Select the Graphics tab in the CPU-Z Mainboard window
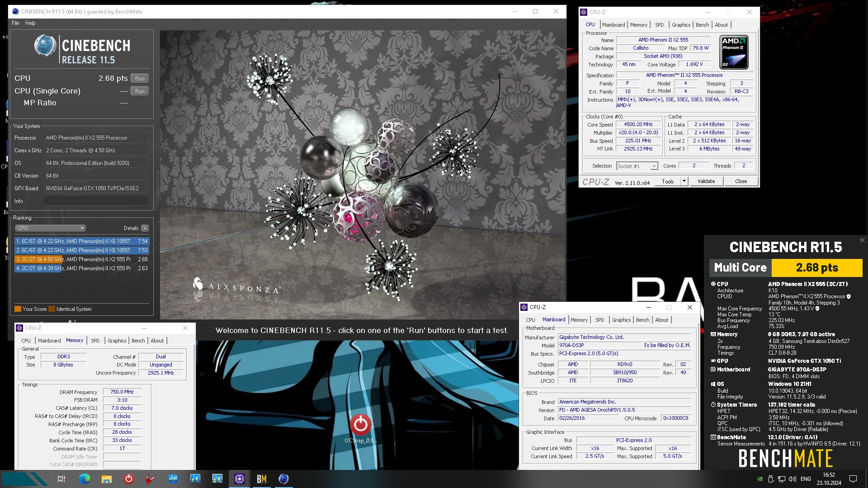 pos(621,320)
